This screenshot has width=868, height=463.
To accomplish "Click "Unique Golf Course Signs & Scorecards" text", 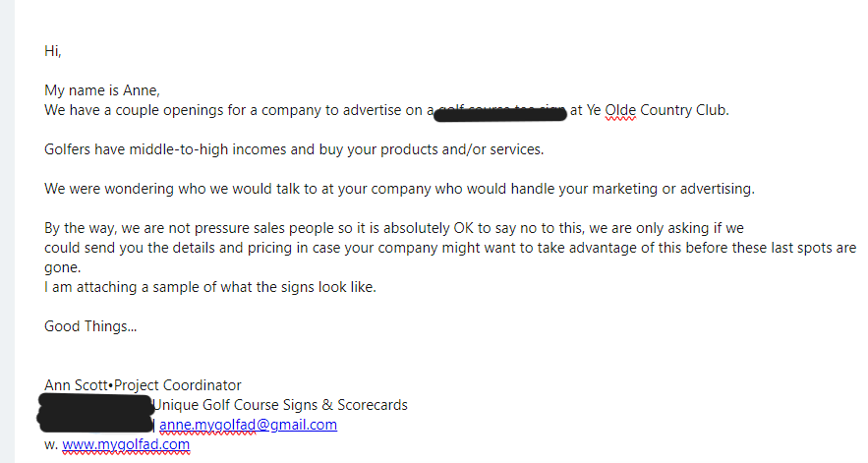I will (x=281, y=405).
